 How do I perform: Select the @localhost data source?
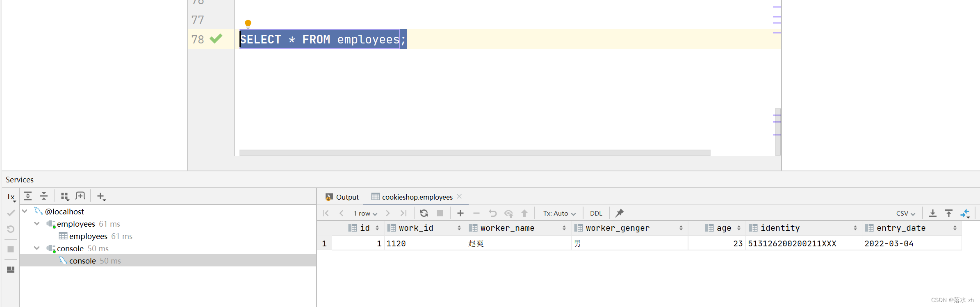64,211
